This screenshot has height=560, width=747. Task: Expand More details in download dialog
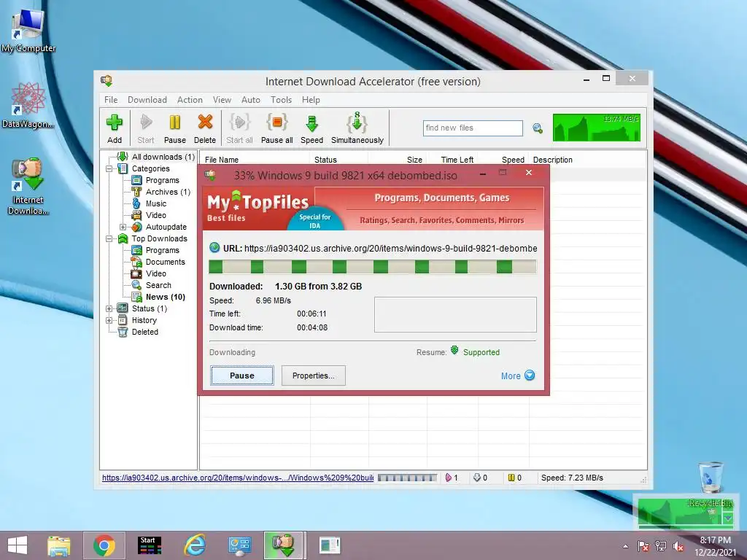point(518,376)
